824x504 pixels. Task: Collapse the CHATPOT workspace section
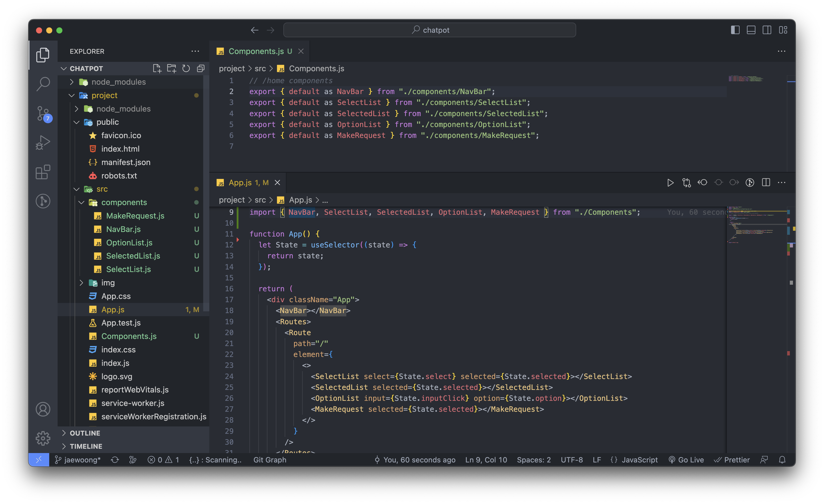[64, 68]
